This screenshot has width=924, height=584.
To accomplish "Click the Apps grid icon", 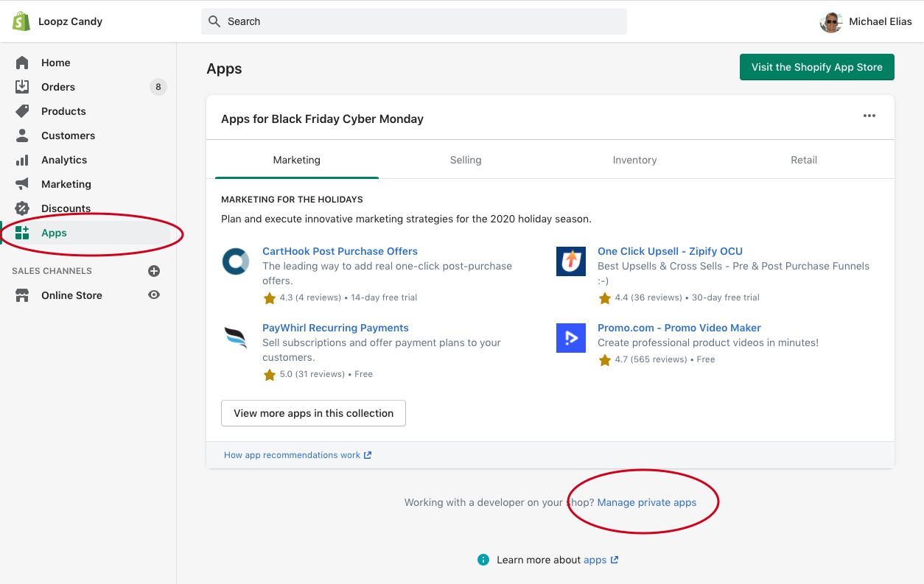I will click(22, 233).
